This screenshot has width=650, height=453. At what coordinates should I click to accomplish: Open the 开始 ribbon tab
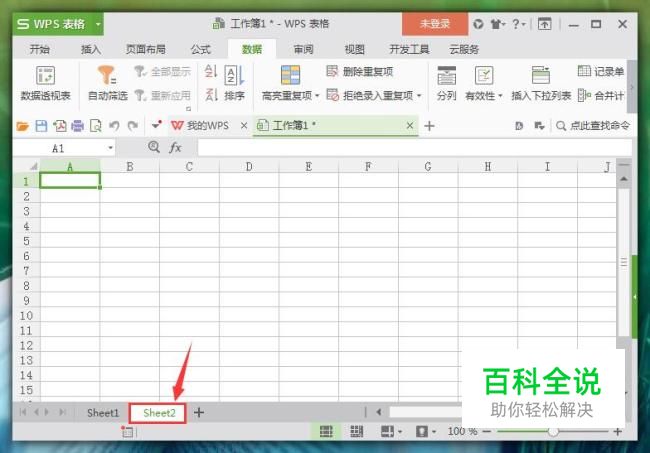[x=40, y=49]
